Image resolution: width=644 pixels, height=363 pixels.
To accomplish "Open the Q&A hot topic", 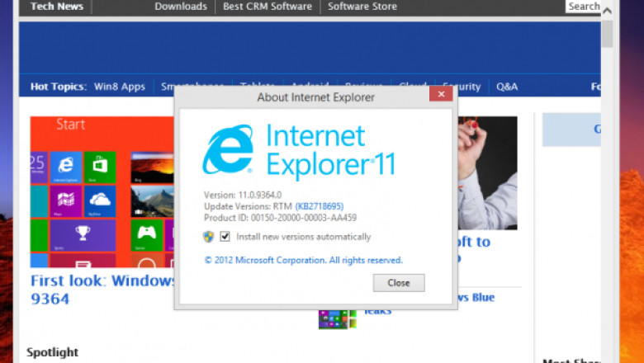I will tap(507, 87).
